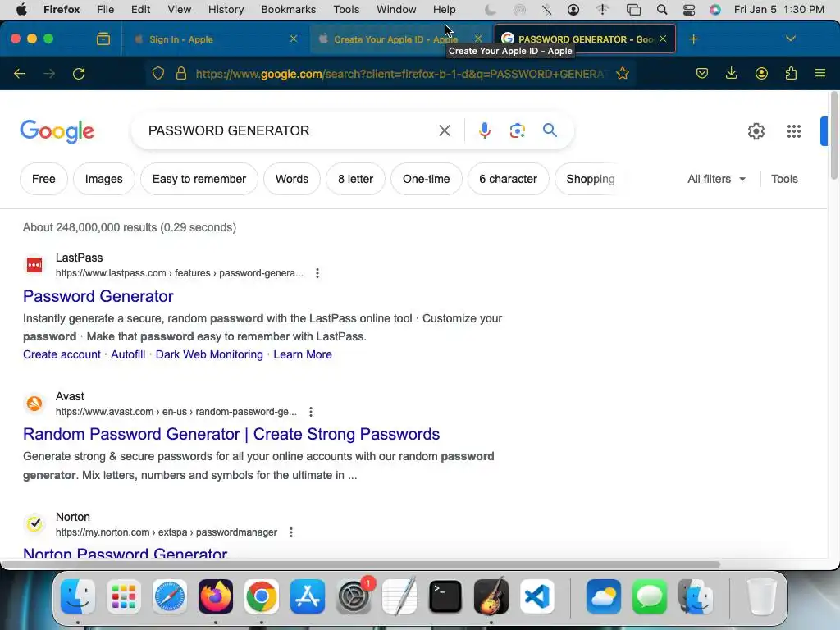Reload the current page
The width and height of the screenshot is (840, 630).
(79, 73)
